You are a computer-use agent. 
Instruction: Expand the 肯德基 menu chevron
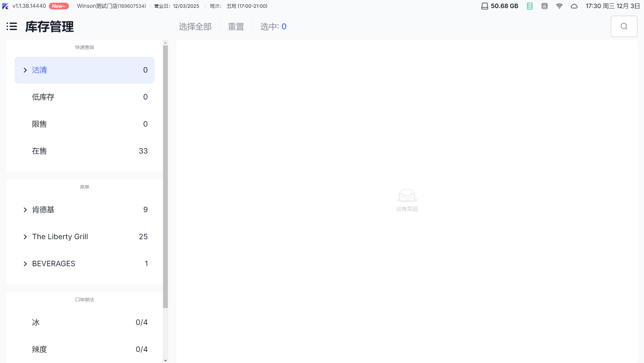coord(25,210)
